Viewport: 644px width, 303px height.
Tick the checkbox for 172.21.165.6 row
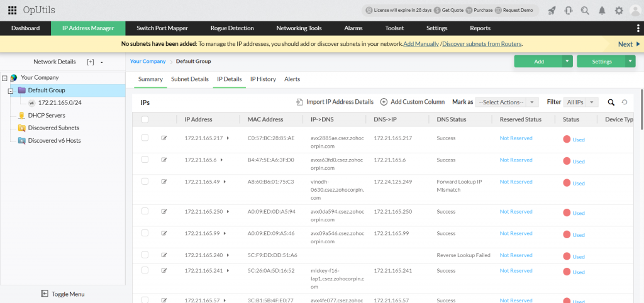[145, 159]
